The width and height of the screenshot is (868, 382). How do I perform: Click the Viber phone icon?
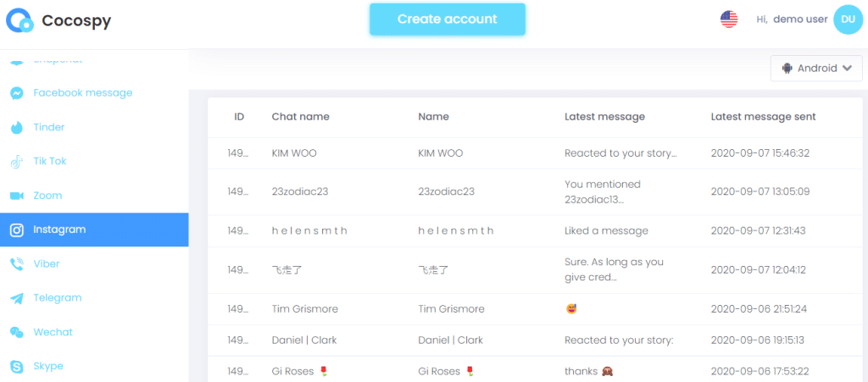point(17,263)
